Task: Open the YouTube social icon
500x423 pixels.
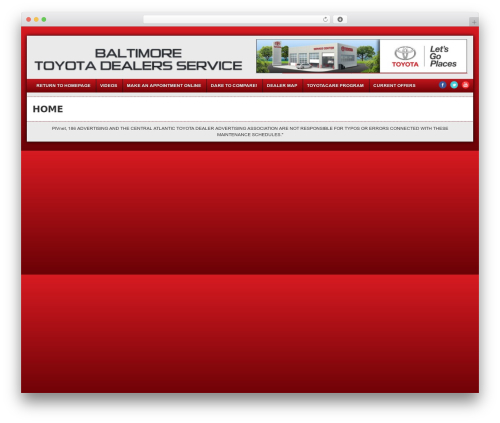Action: coord(465,85)
